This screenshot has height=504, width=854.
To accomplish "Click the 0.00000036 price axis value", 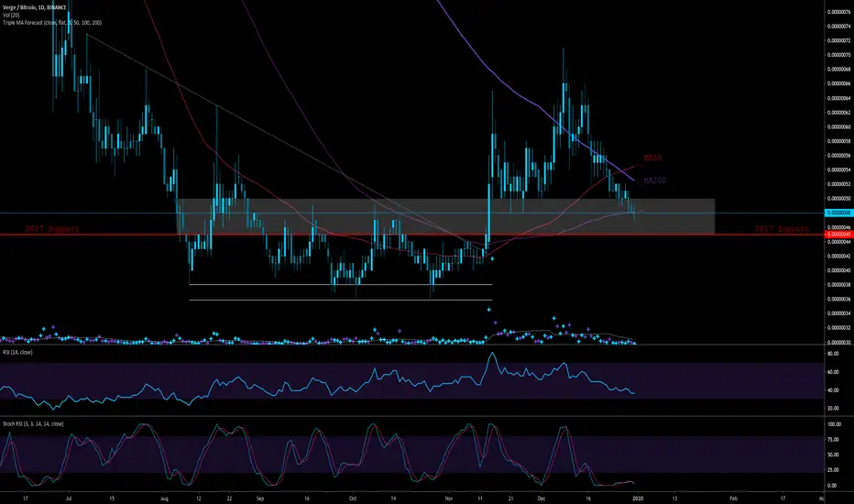I will (x=838, y=299).
